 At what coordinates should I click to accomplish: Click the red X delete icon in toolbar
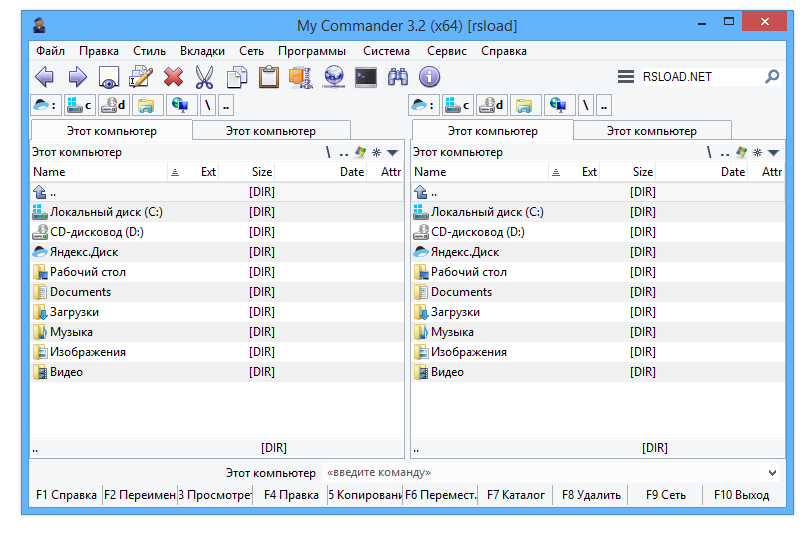(173, 77)
